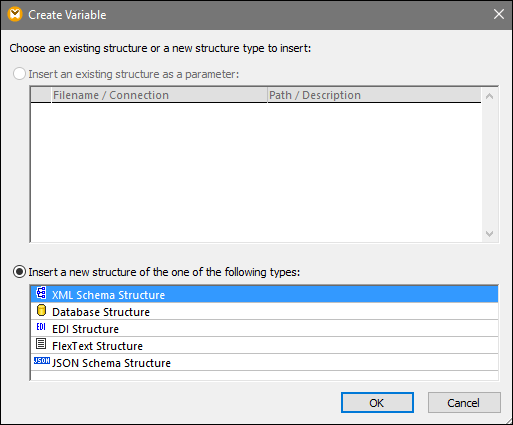
Task: Dismiss dialog with Cancel button
Action: pos(464,403)
